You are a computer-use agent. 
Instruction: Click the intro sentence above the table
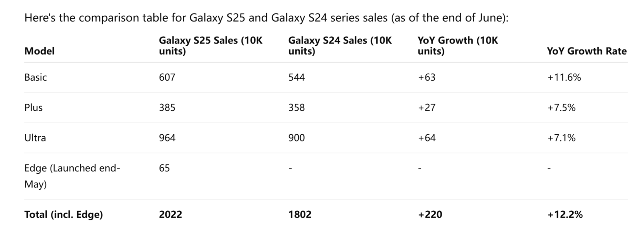266,18
